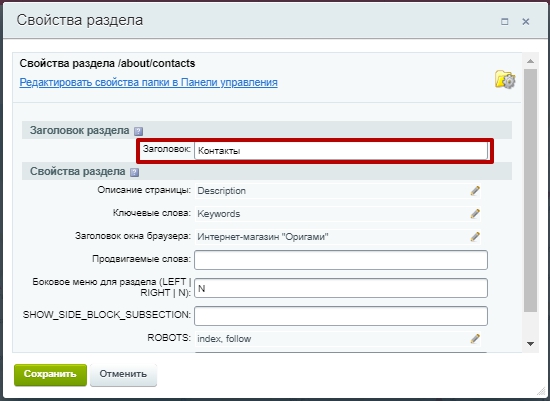Click the pencil icon next to ROBOTS

coord(475,339)
